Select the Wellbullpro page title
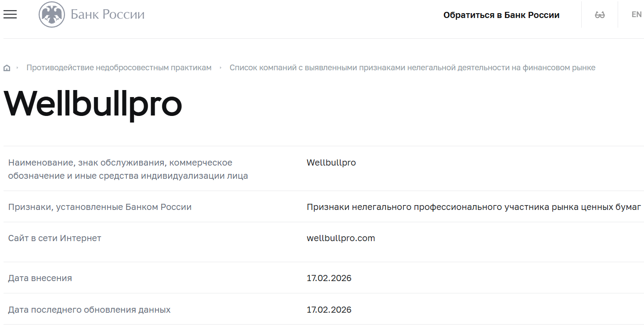This screenshot has width=644, height=325. point(93,104)
